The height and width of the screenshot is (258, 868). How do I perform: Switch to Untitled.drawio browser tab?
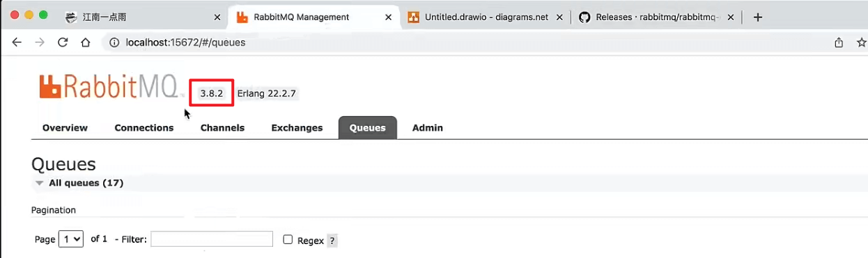point(486,17)
